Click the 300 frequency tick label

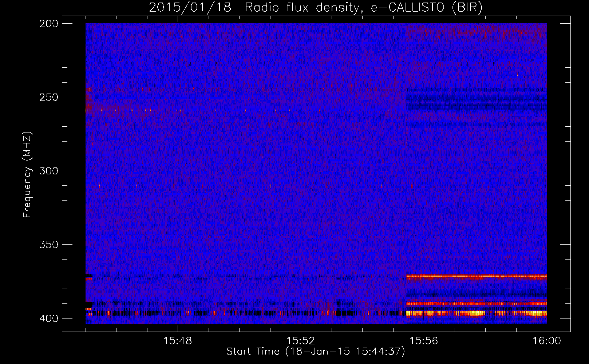click(48, 171)
